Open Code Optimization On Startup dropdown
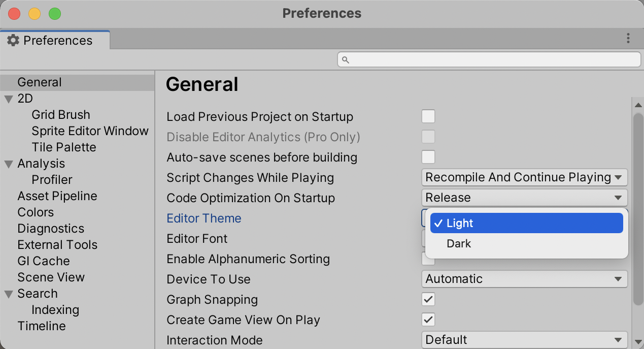The height and width of the screenshot is (349, 644). (x=524, y=198)
